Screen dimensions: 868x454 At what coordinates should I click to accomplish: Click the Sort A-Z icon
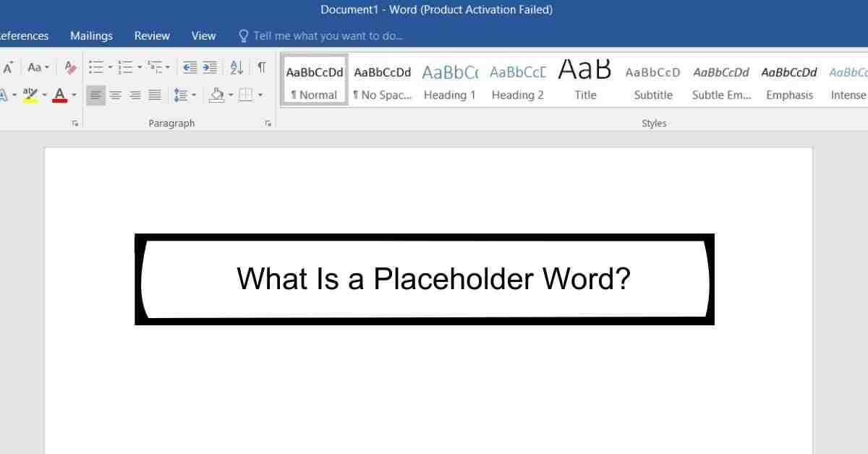coord(237,67)
